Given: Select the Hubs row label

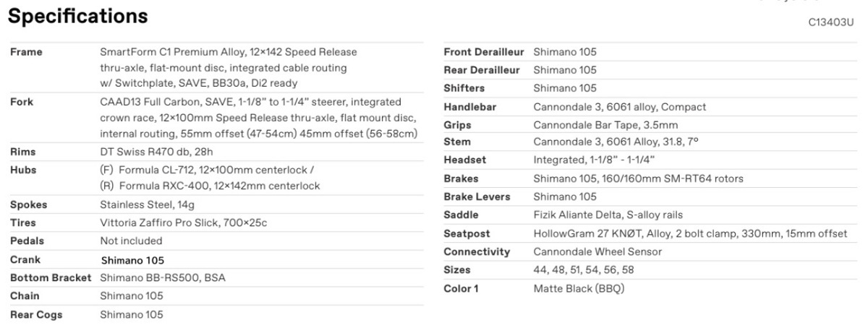Looking at the screenshot, I should pyautogui.click(x=23, y=171).
